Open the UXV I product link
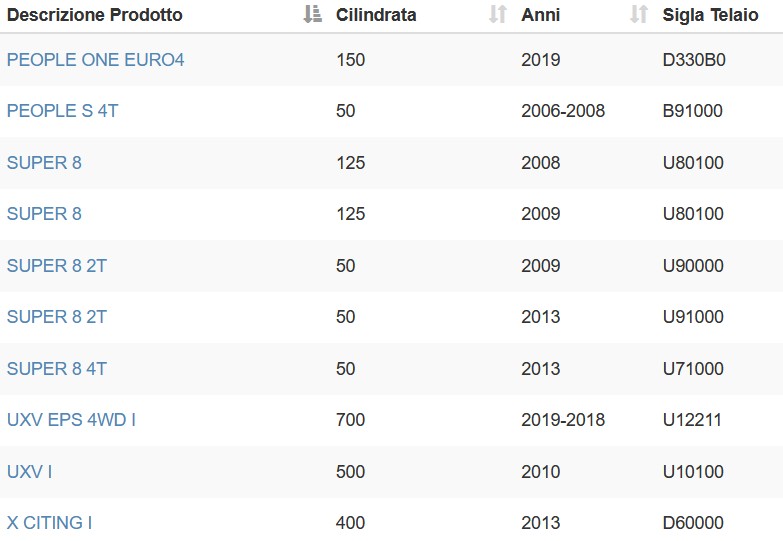The height and width of the screenshot is (541, 783). tap(29, 472)
